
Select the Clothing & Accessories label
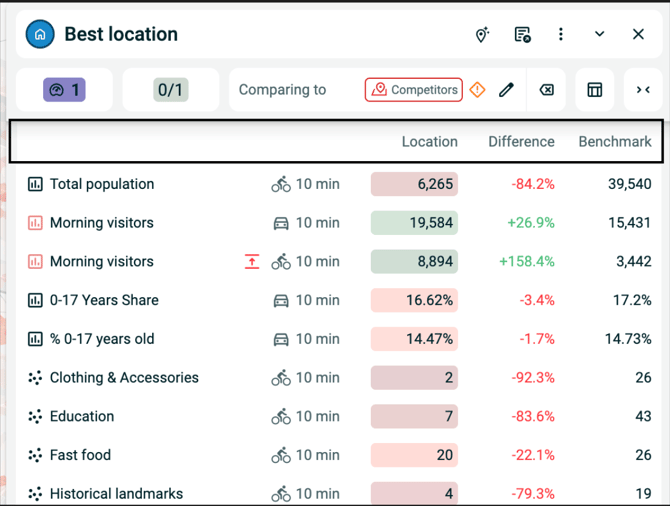(x=124, y=378)
